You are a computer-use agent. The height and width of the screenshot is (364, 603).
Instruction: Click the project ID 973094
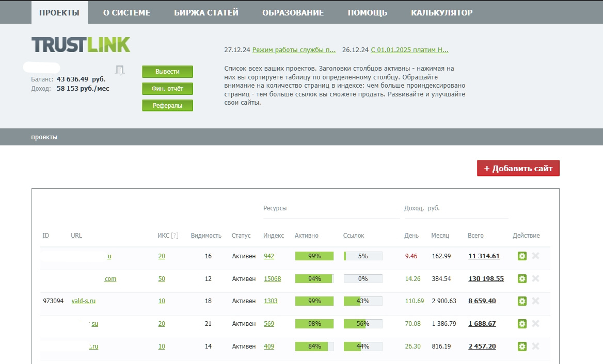pos(53,301)
